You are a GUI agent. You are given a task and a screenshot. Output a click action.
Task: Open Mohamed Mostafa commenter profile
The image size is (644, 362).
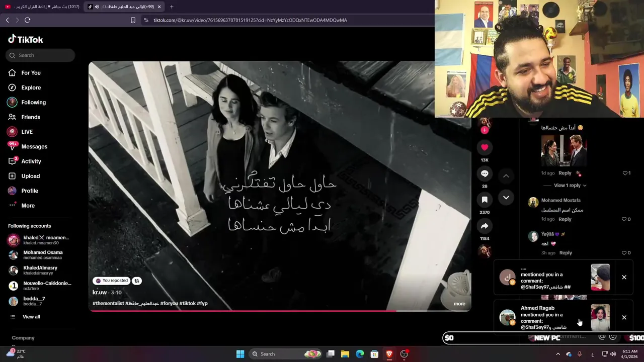click(x=560, y=200)
